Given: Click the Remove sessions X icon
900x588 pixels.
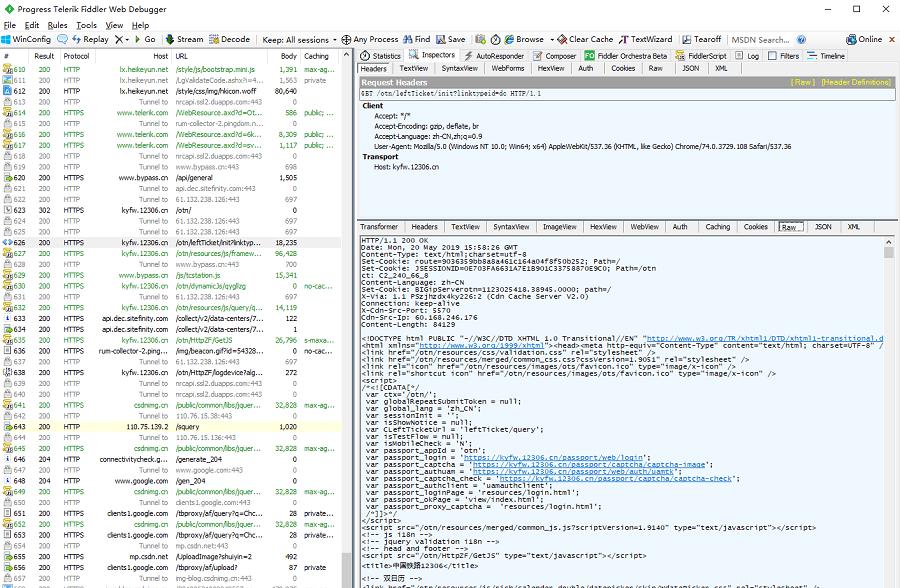Looking at the screenshot, I should (119, 40).
